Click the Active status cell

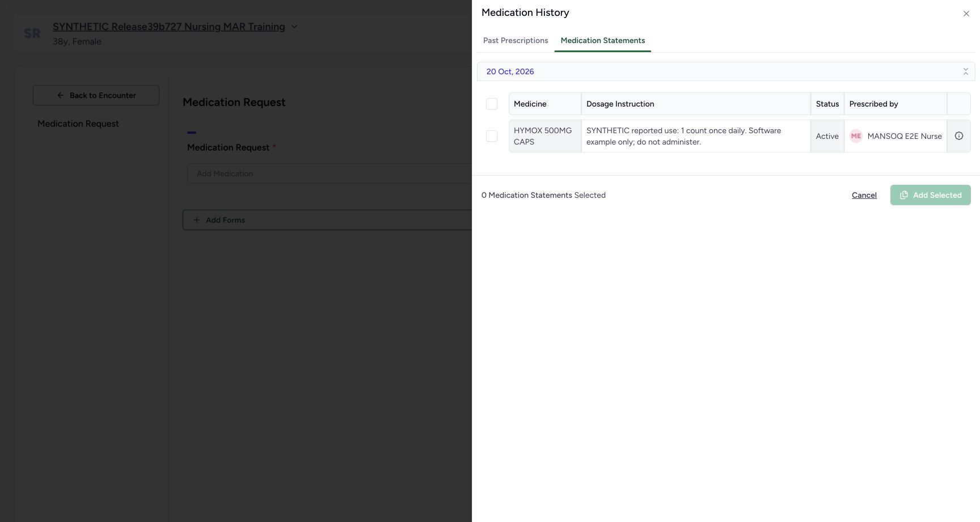coord(827,136)
